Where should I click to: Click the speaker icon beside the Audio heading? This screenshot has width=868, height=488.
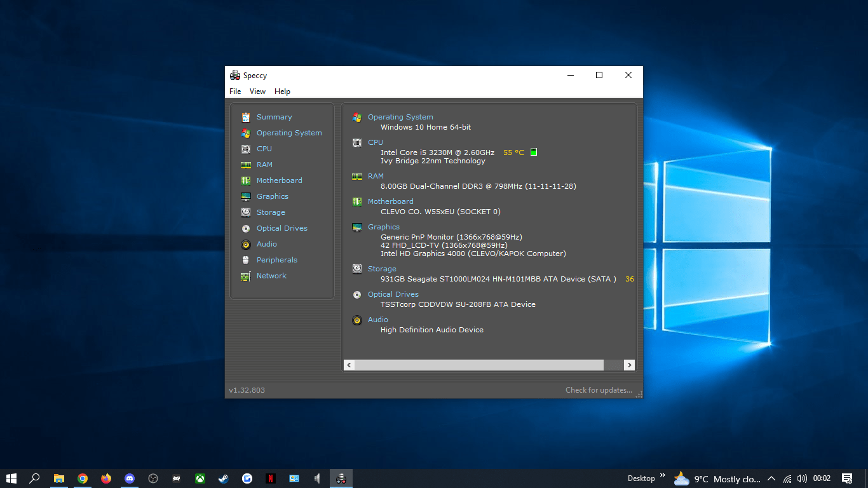[357, 320]
